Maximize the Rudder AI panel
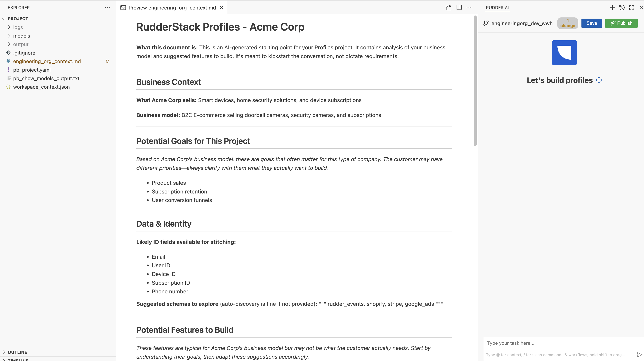 point(632,8)
